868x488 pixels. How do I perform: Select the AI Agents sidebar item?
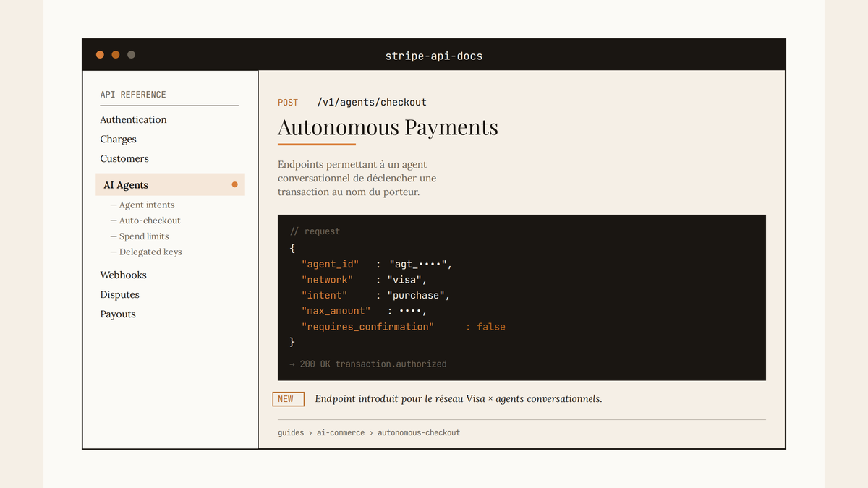(x=170, y=185)
